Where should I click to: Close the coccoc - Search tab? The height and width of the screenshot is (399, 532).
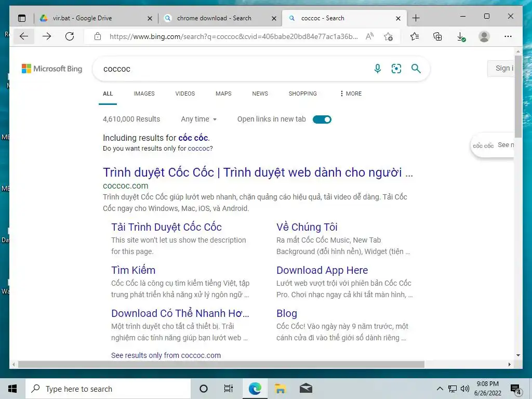(x=398, y=18)
